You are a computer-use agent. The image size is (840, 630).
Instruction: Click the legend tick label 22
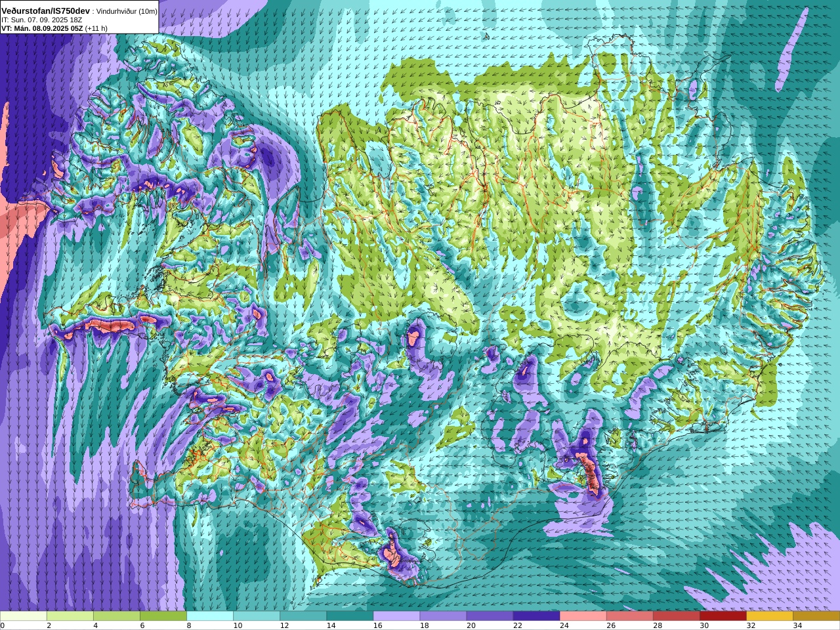[x=517, y=625]
